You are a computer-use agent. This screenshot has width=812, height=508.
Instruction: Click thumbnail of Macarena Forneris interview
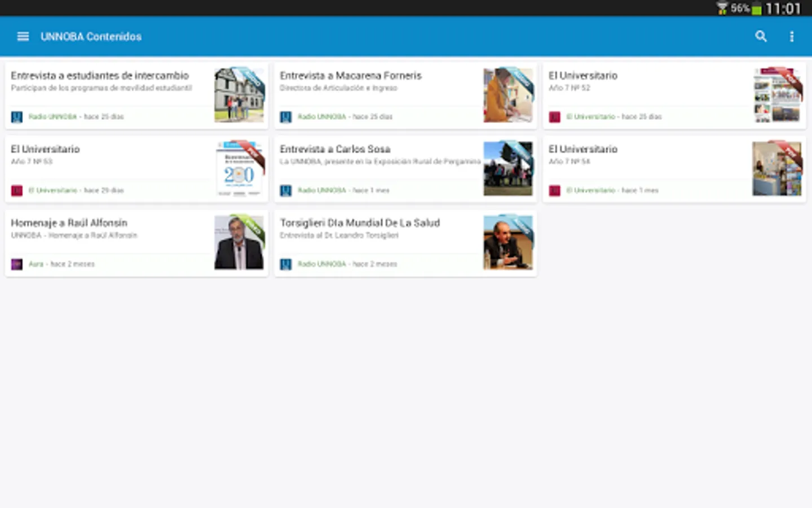[x=508, y=95]
